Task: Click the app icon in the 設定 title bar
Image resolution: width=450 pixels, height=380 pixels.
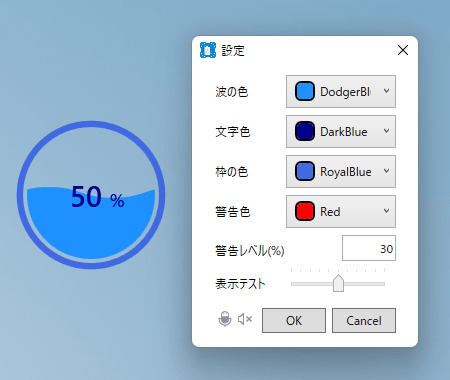Action: tap(208, 50)
